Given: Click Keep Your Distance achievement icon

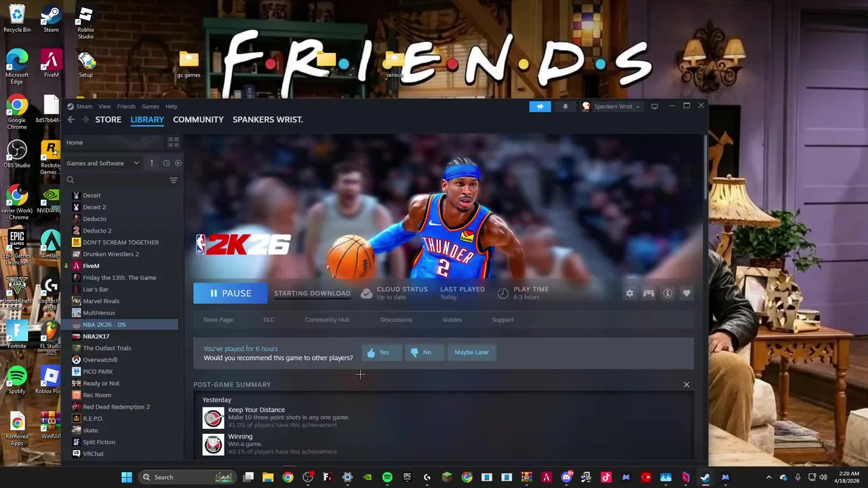Looking at the screenshot, I should click(x=213, y=418).
